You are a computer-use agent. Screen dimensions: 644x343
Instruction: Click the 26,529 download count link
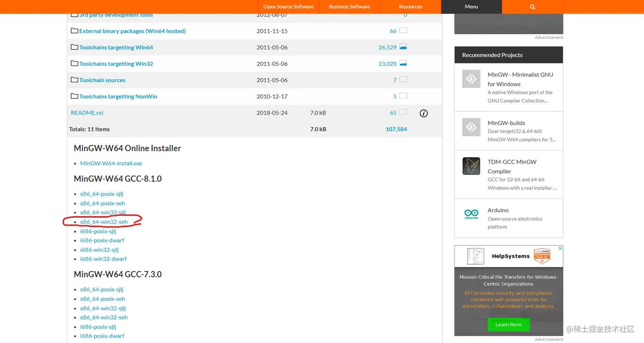388,47
